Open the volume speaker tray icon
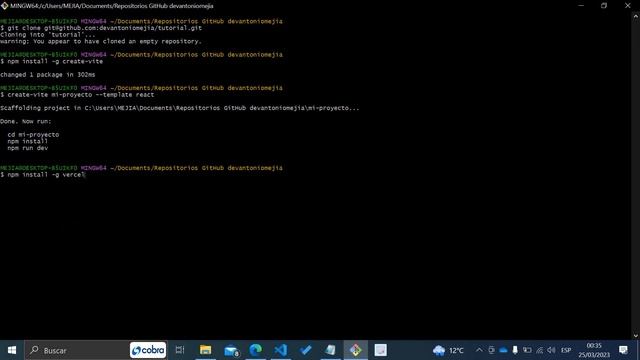This screenshot has width=640, height=360. (x=551, y=350)
